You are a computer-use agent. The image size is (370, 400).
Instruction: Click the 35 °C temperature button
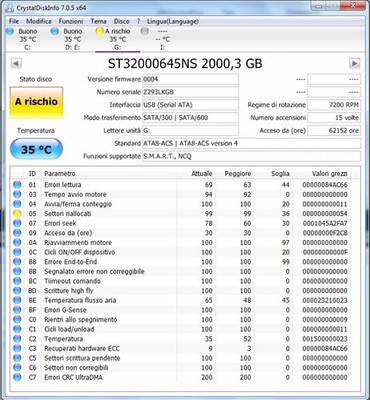point(36,149)
